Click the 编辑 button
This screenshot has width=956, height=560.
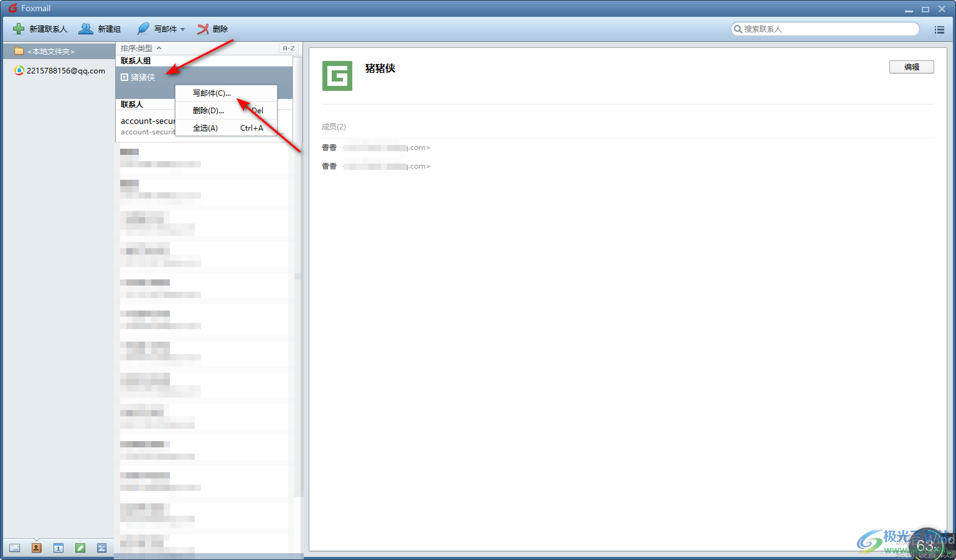pos(911,67)
